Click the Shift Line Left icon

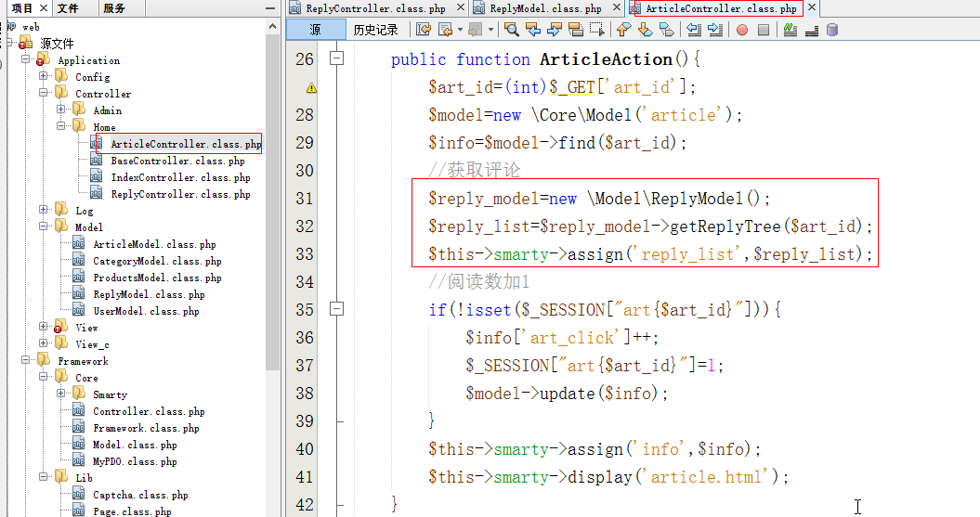[x=693, y=30]
